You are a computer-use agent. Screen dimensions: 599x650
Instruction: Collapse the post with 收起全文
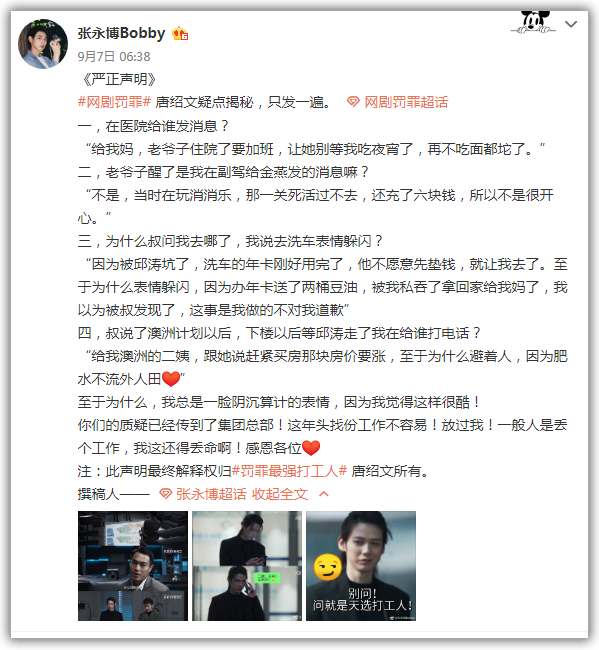[x=280, y=494]
